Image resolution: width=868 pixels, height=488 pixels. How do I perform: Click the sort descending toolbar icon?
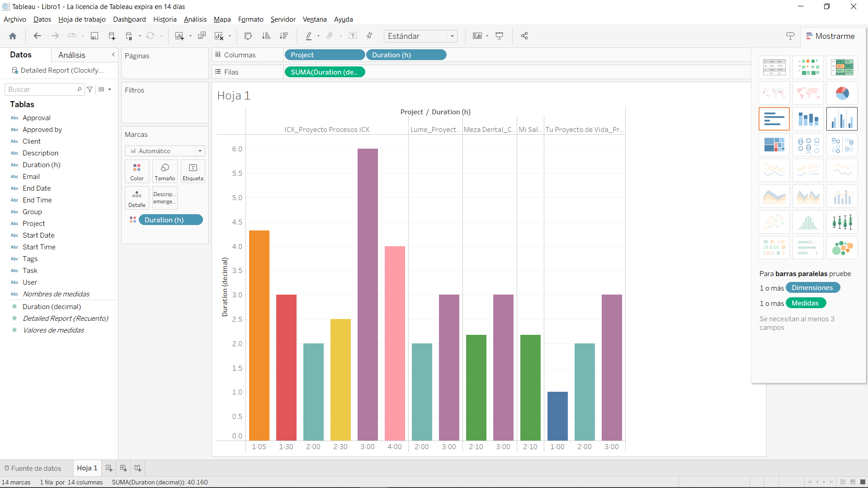(x=284, y=36)
